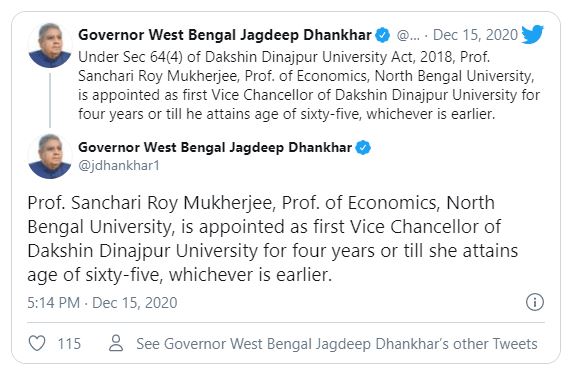Viewport: 570px width, 370px height.
Task: Click the author name on the top tweet
Action: click(x=225, y=35)
